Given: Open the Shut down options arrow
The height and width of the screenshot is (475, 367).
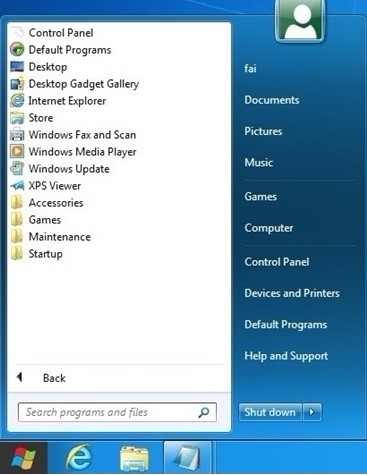Looking at the screenshot, I should coord(312,412).
